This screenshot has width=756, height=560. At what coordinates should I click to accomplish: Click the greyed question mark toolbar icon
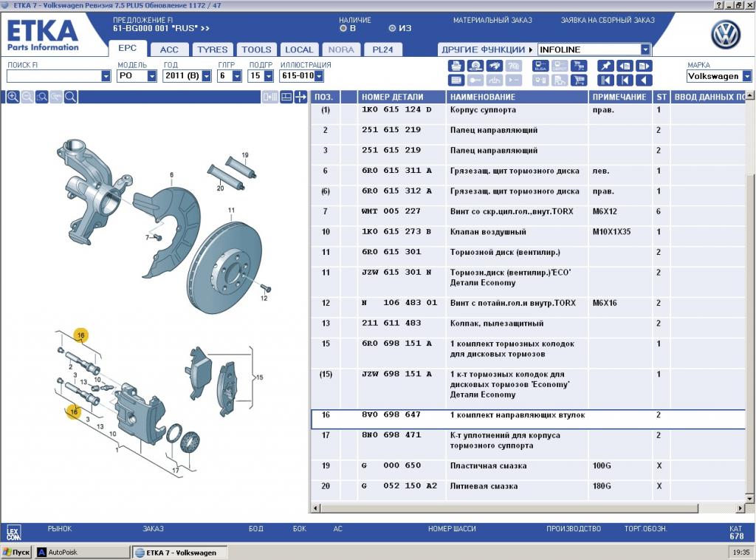[514, 66]
